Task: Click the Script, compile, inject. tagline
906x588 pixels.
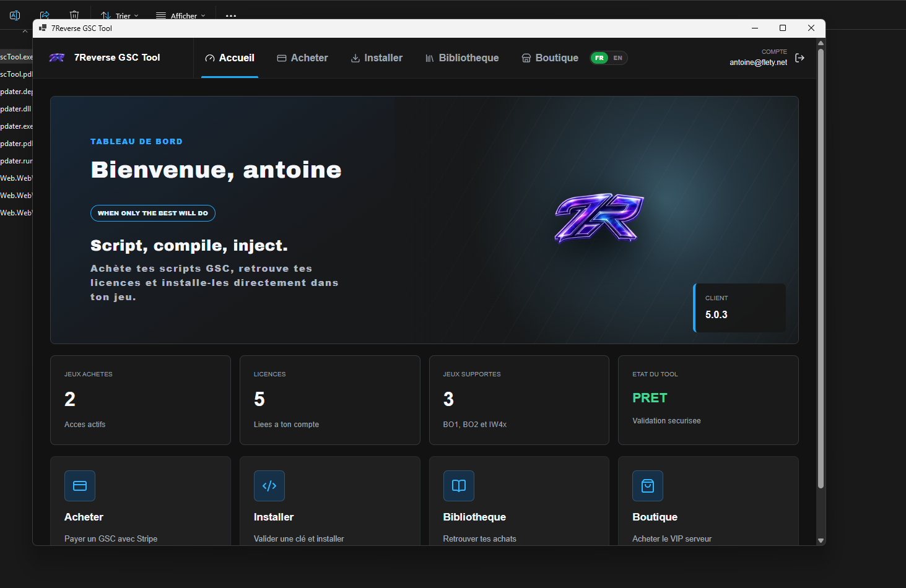Action: coord(189,246)
